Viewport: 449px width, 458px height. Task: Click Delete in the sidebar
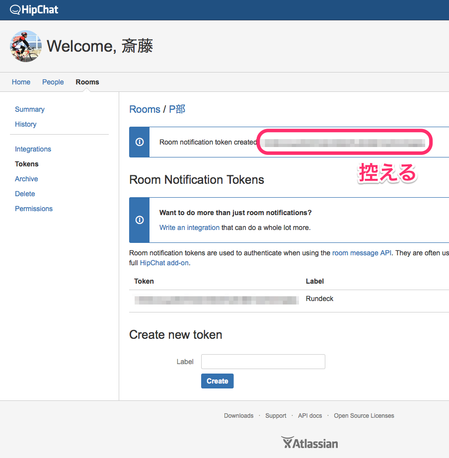[x=25, y=194]
